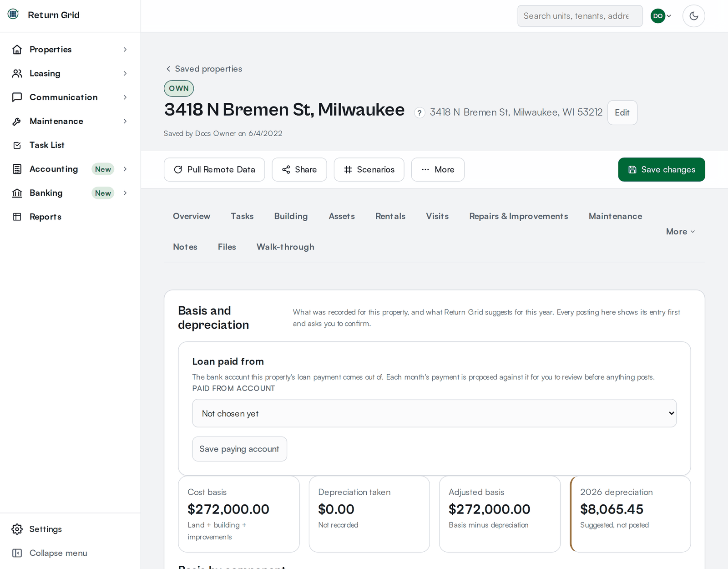Go back to Saved properties link
The image size is (728, 569).
203,69
